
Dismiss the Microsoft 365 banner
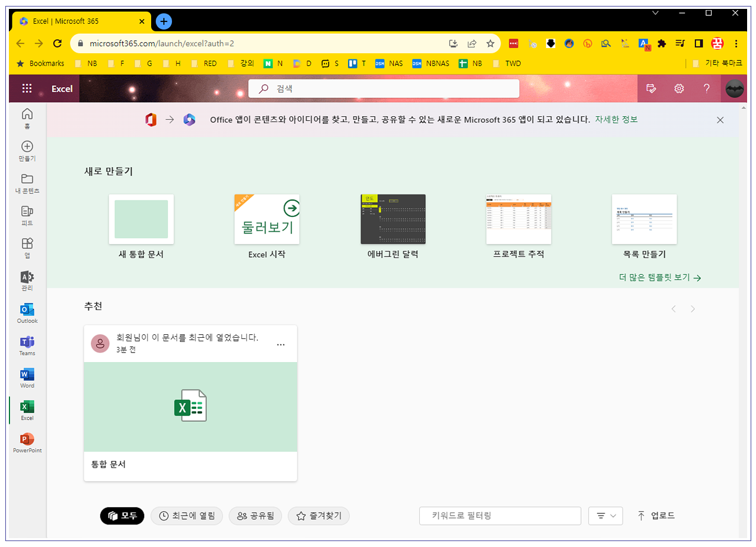click(720, 120)
